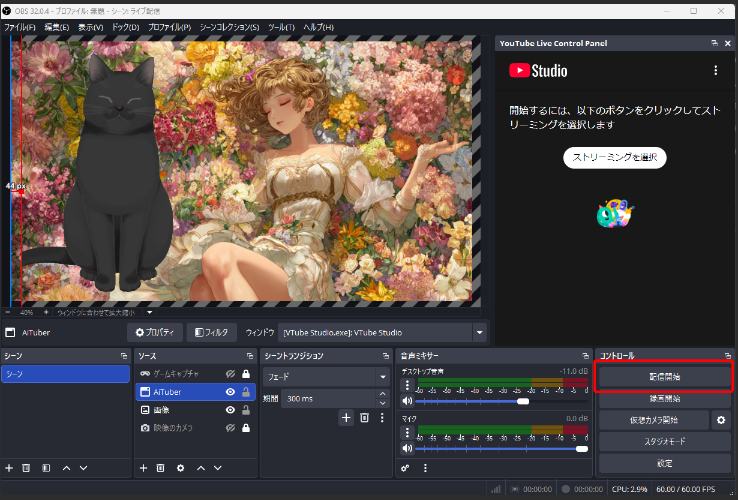Open the ツール(T) menu
Image resolution: width=738 pixels, height=500 pixels.
281,27
